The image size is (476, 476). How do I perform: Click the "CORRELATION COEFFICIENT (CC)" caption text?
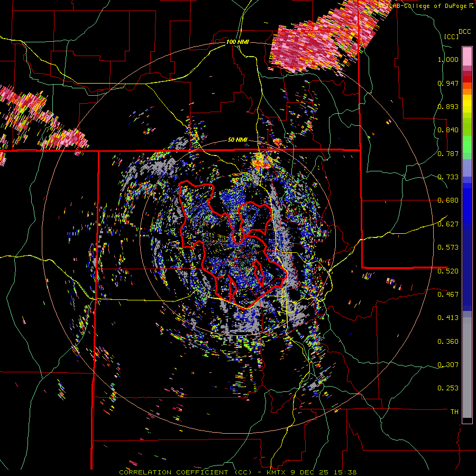pyautogui.click(x=186, y=472)
